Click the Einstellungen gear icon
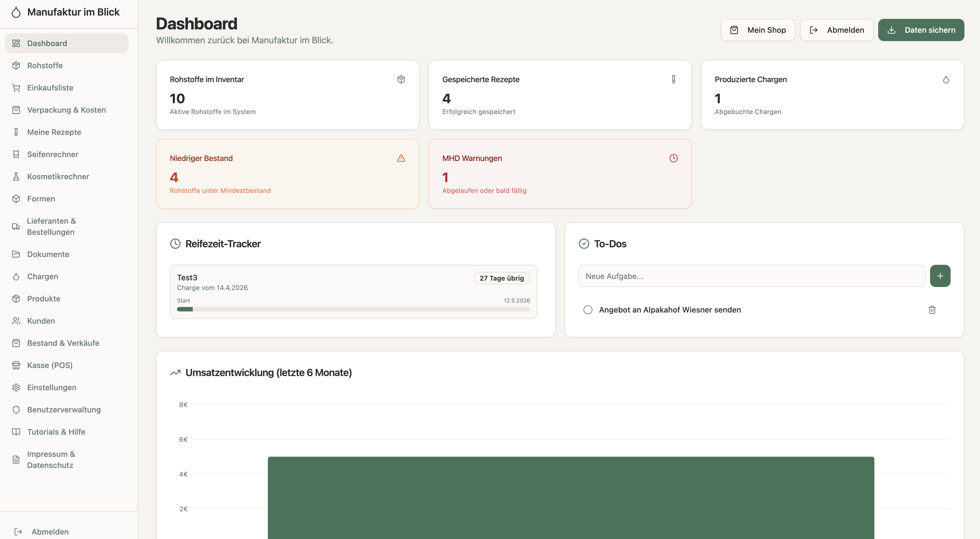The width and height of the screenshot is (980, 539). (x=16, y=387)
